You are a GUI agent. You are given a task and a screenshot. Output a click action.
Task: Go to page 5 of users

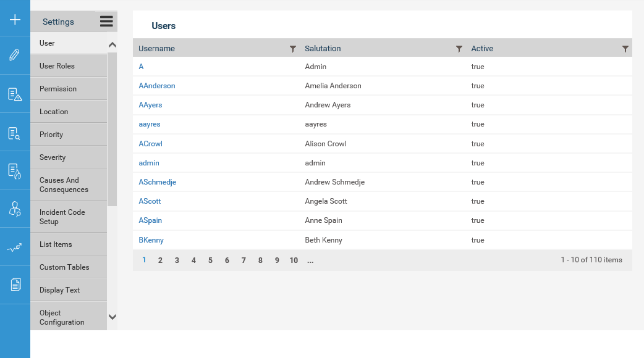210,260
